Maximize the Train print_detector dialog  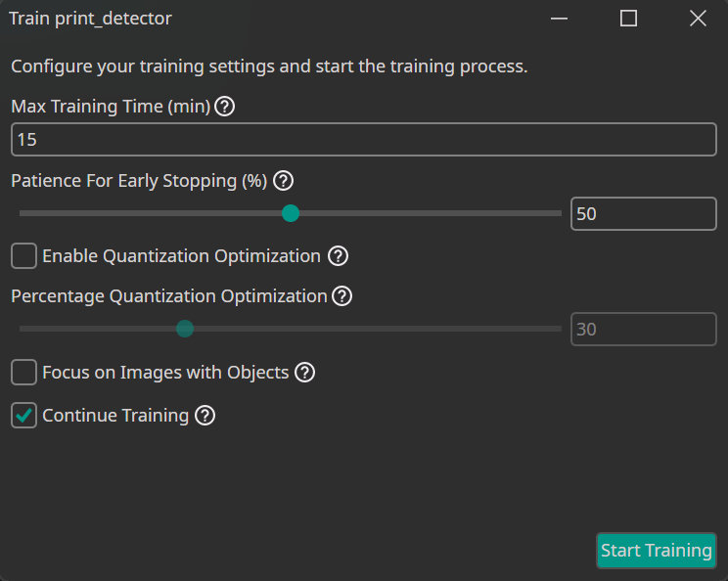628,19
